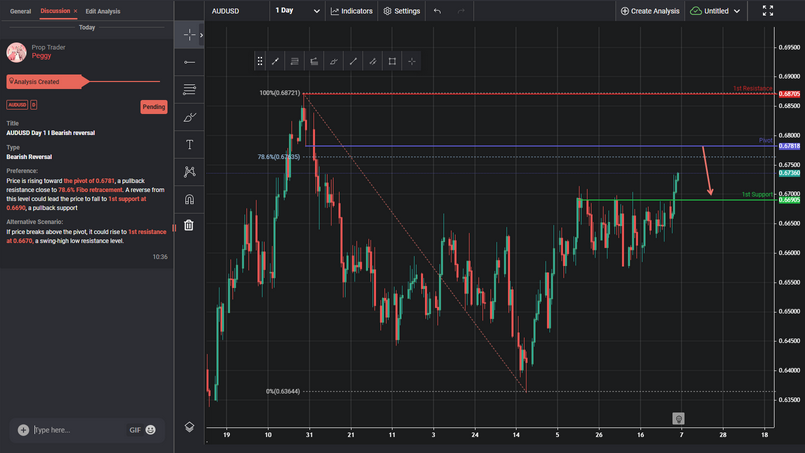Undo the last chart action
805x453 pixels.
437,11
